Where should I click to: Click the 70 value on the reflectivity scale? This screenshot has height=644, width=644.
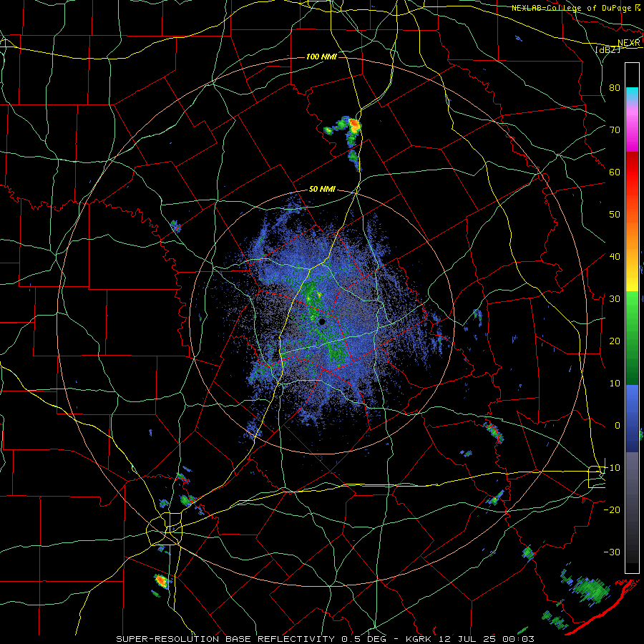615,130
